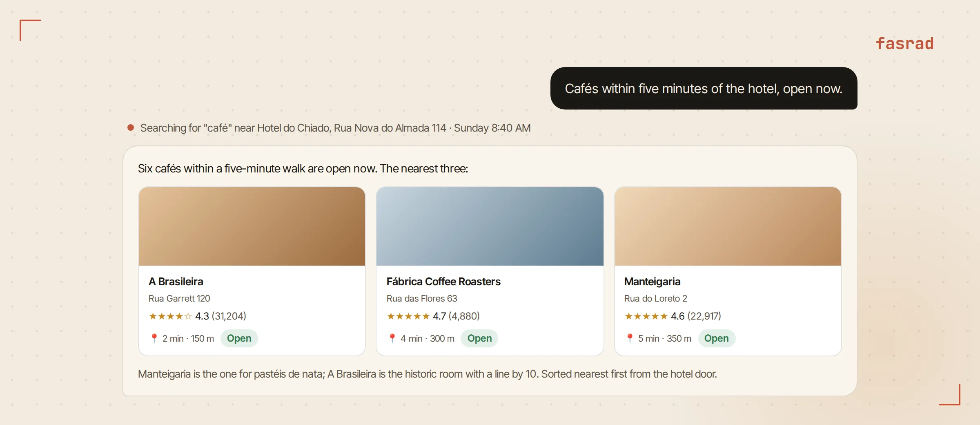This screenshot has width=980, height=425.
Task: Click the distance "4 min · 300 m"
Action: point(428,338)
